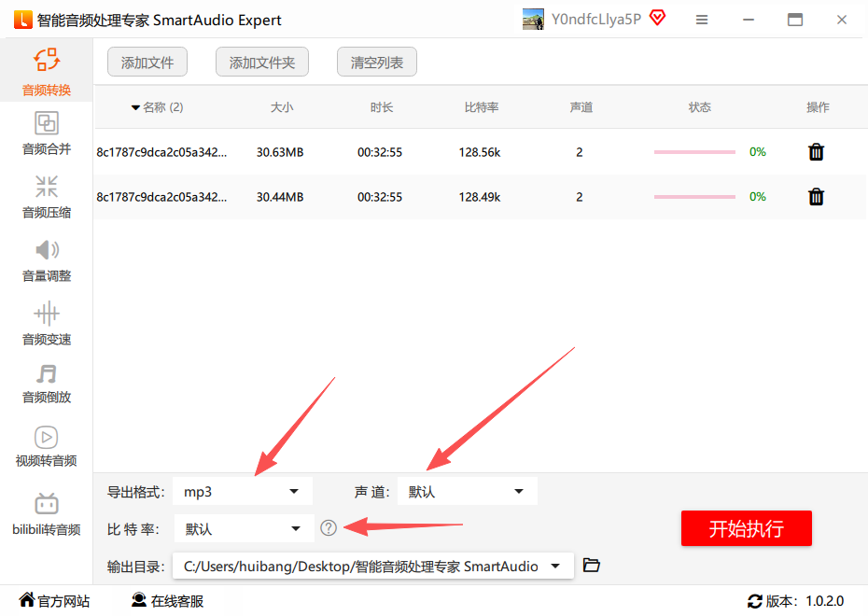Screen dimensions: 868x616
Task: Delete the 30.63MB file with trash icon
Action: coord(816,151)
